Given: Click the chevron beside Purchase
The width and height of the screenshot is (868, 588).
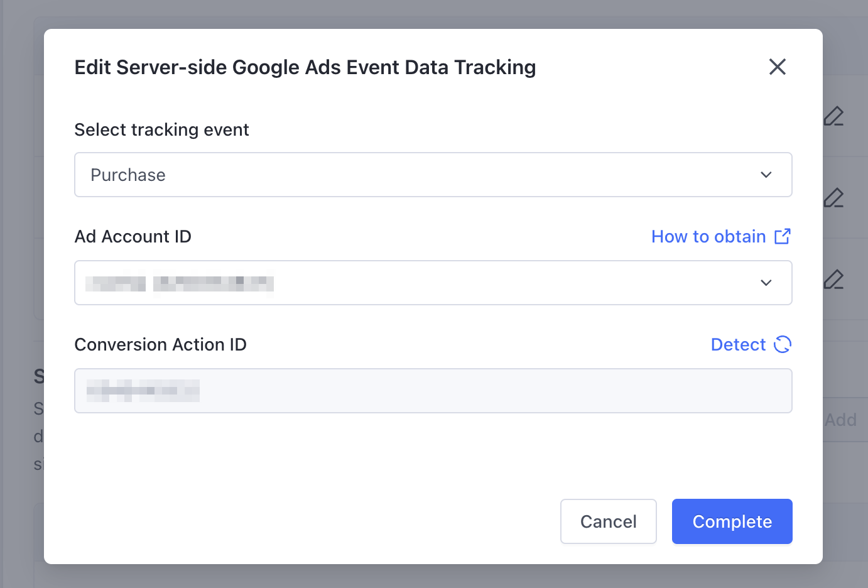Looking at the screenshot, I should coord(766,175).
